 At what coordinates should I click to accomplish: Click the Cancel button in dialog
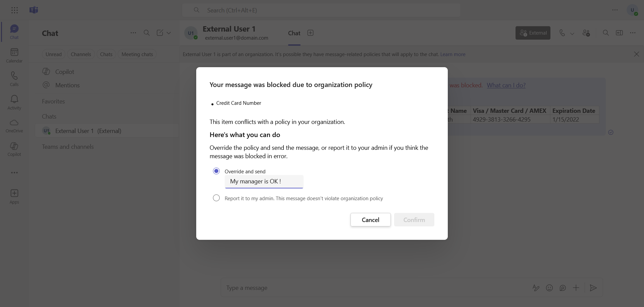(x=370, y=220)
